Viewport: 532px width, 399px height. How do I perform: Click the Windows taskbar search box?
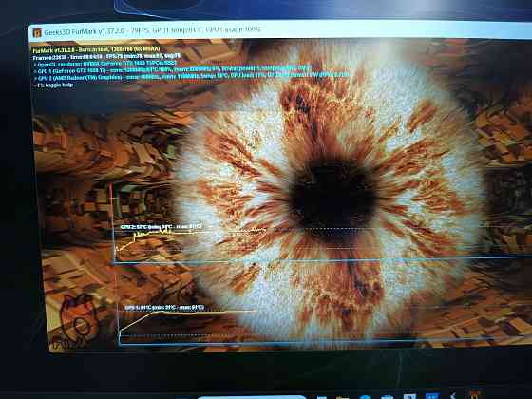(252, 397)
